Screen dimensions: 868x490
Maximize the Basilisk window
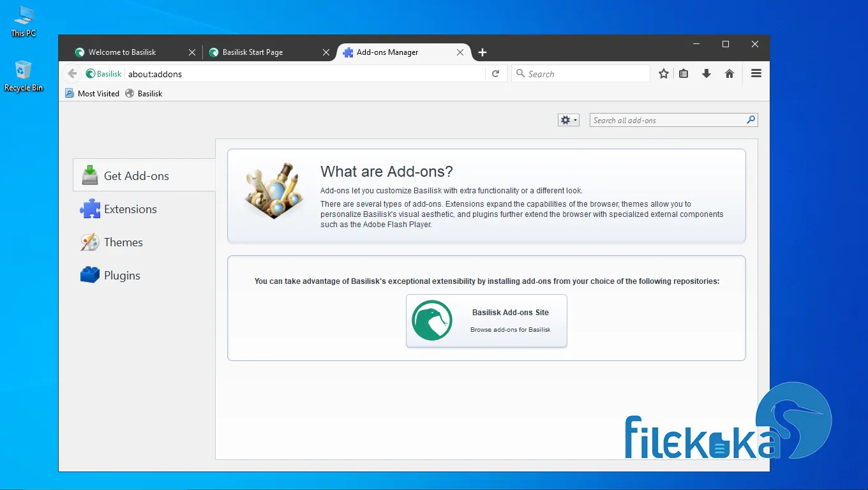pos(726,44)
